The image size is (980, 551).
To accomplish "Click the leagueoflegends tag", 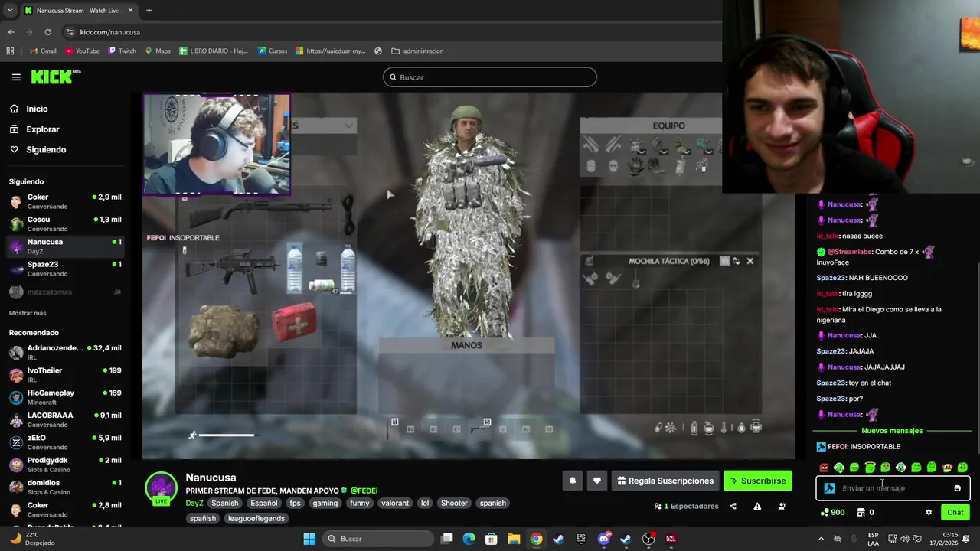I will tap(256, 518).
